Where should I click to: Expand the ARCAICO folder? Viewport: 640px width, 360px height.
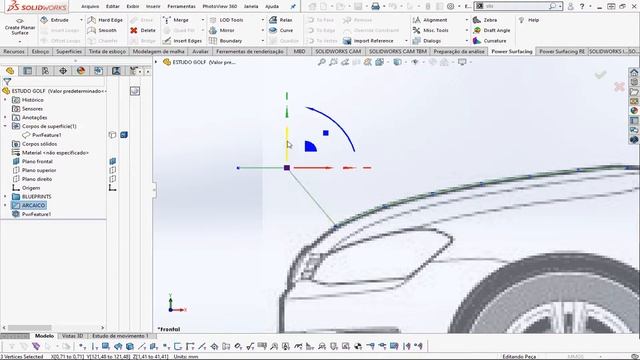click(x=5, y=205)
